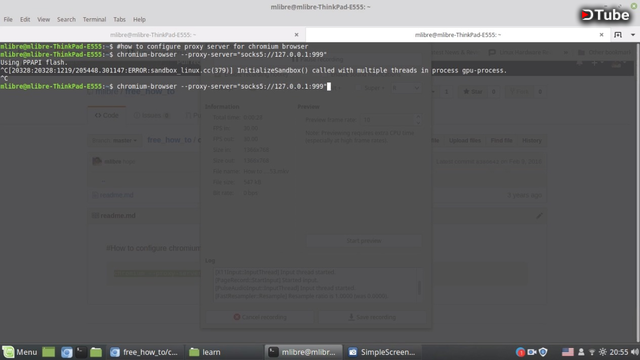Click the green show desktop icon in panel
This screenshot has height=360, width=640.
click(49, 352)
